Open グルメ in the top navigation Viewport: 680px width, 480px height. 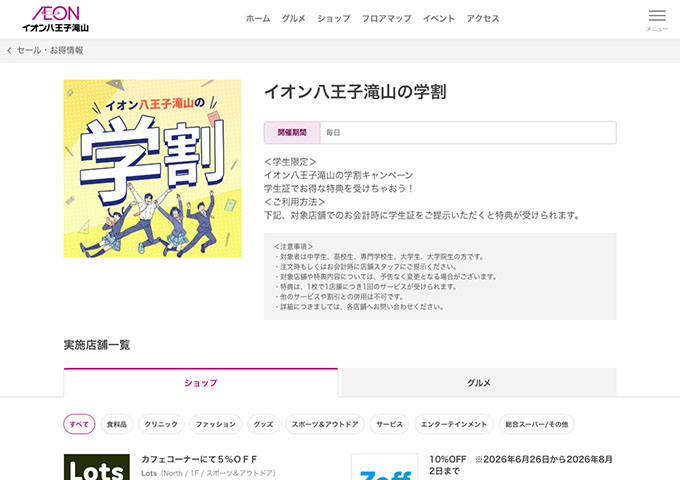point(294,19)
